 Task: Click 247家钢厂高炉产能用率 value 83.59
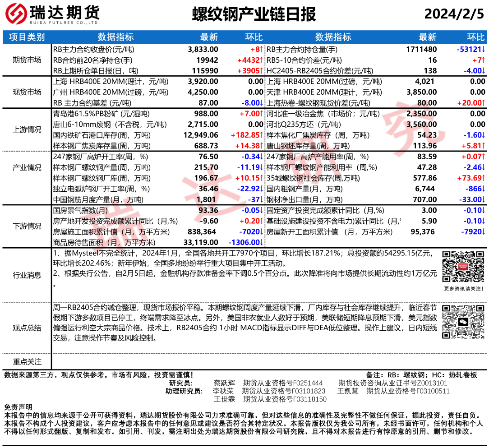(427, 157)
